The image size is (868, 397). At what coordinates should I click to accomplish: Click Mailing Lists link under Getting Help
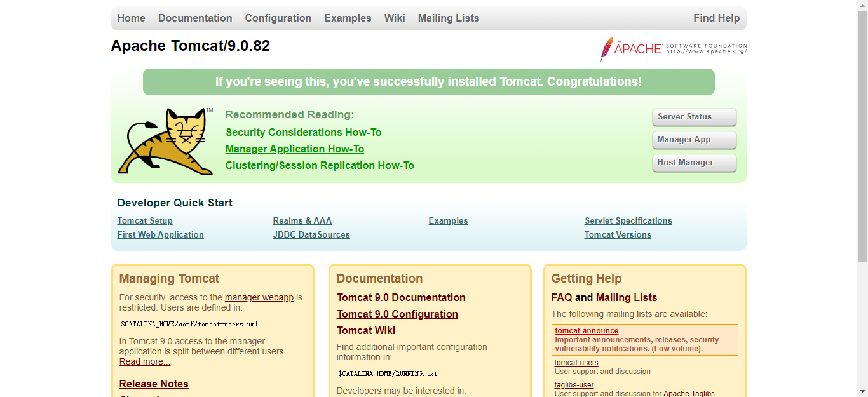627,297
